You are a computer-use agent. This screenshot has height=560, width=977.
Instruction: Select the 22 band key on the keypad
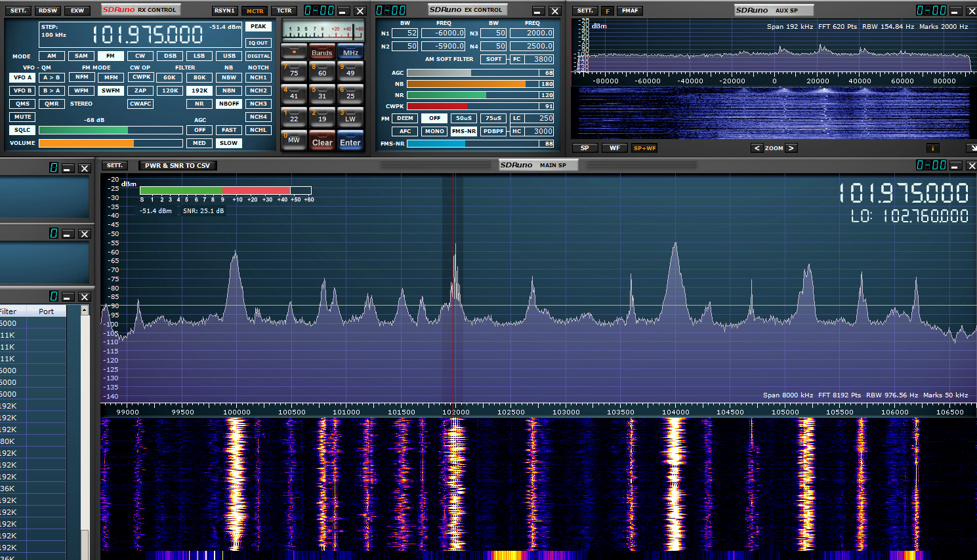[294, 117]
